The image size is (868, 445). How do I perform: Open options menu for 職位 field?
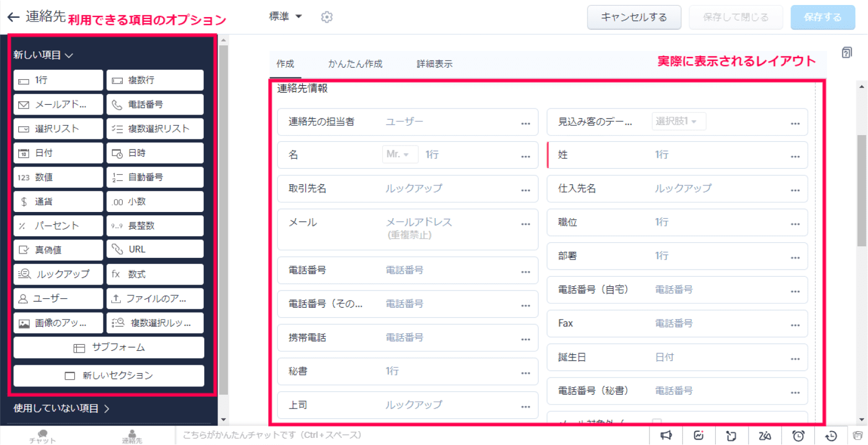(795, 224)
